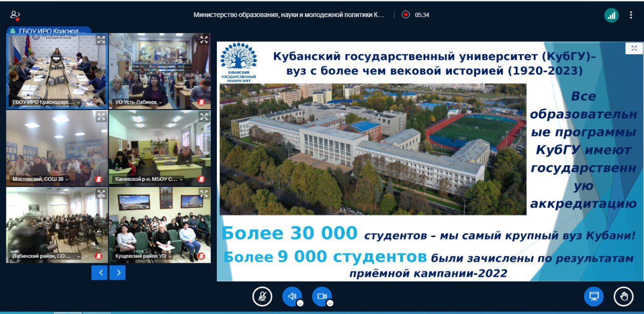Expand the Кущевский район УО video tile
Image resolution: width=644 pixels, height=314 pixels.
[204, 193]
